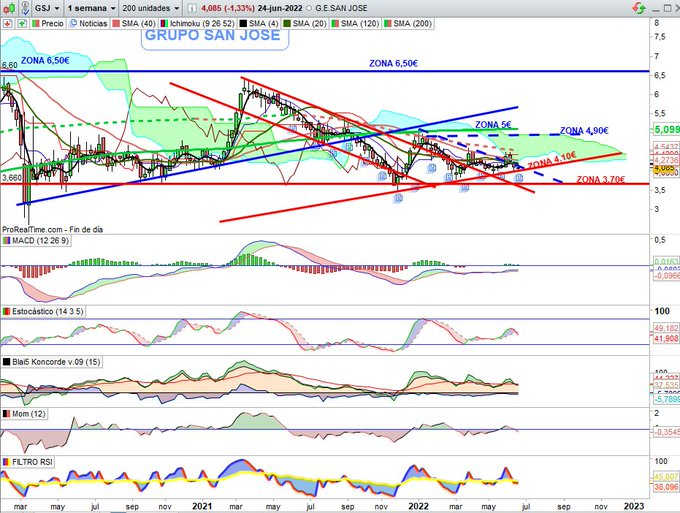
Task: Click the red 'ZONA 4,10€' annotation
Action: click(552, 160)
